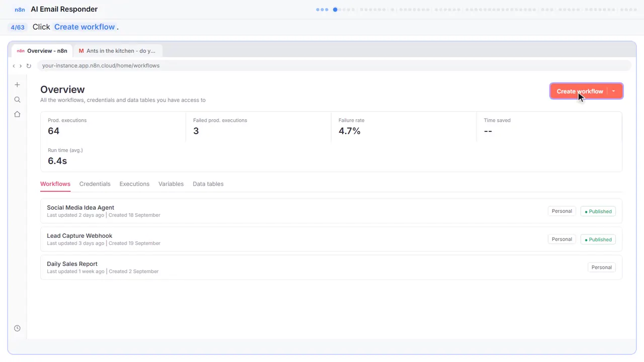Select the Overview - n8n browser tab
Viewport: 644px width, 362px height.
[42, 51]
